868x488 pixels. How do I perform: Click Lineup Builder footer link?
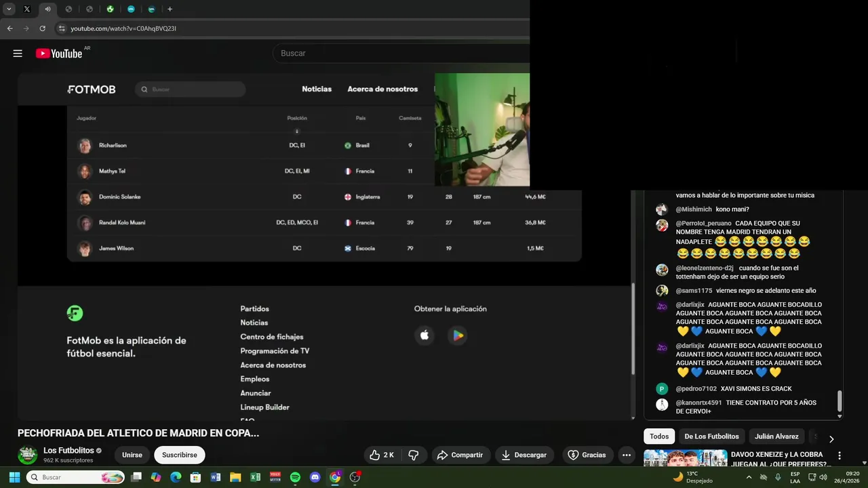(264, 407)
